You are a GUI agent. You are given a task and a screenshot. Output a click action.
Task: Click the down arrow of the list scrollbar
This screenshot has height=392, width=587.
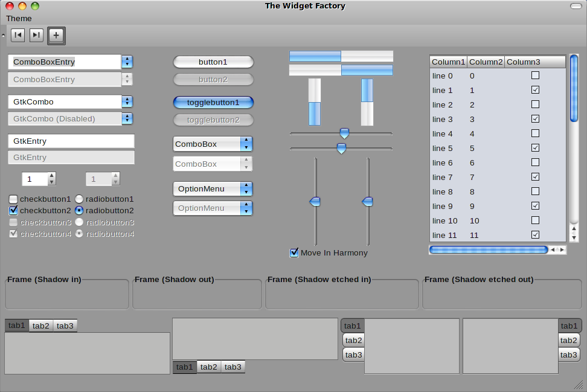click(x=574, y=237)
